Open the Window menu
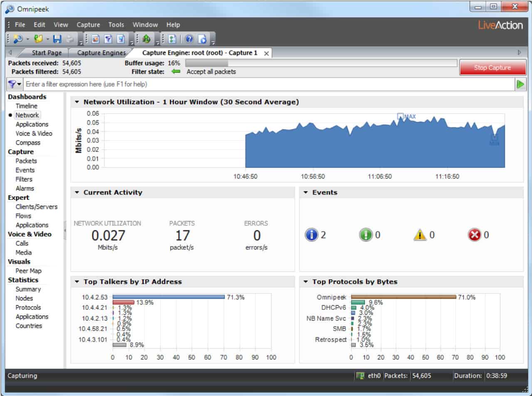This screenshot has width=532, height=396. click(145, 25)
